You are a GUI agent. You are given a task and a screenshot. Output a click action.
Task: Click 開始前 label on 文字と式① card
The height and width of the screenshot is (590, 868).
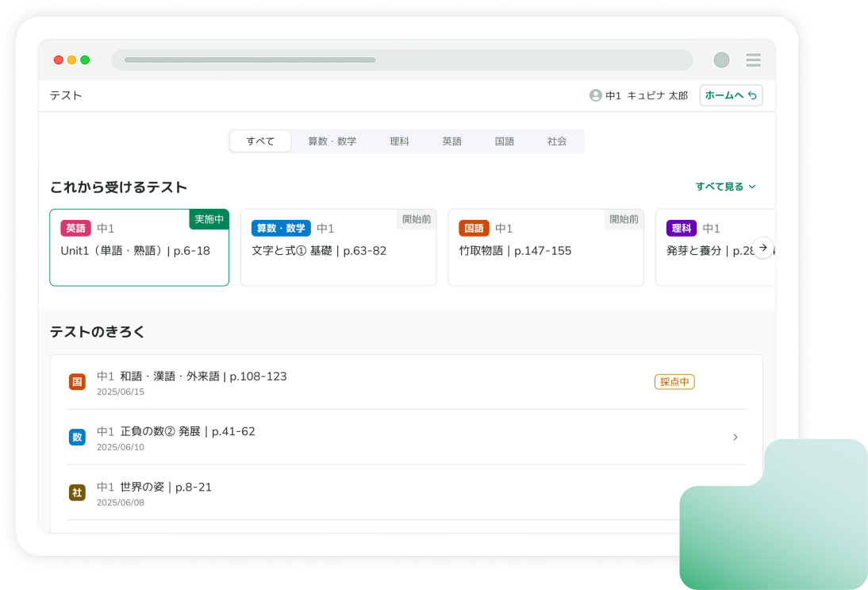click(417, 219)
